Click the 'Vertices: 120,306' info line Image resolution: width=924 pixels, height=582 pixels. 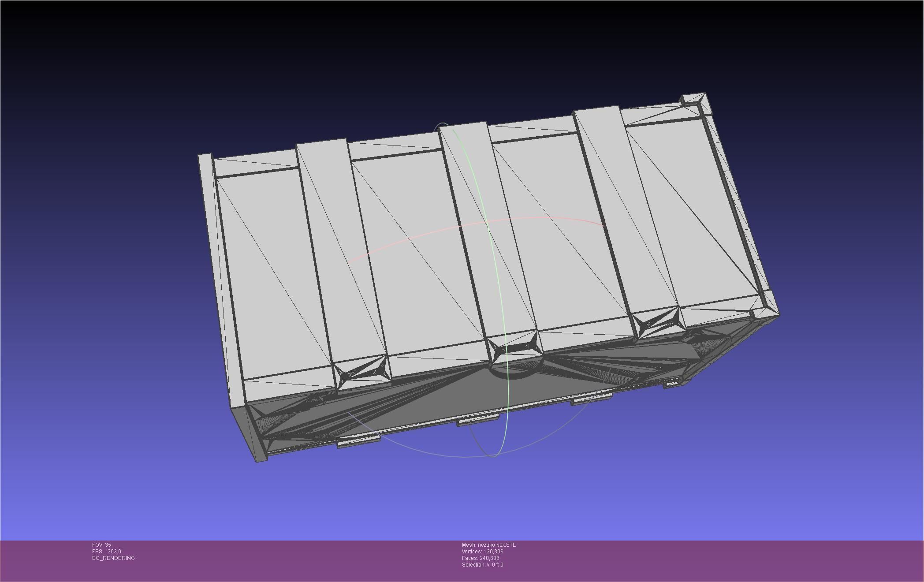coord(482,552)
